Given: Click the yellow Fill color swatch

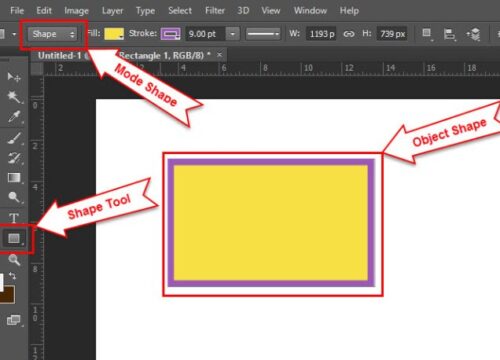Looking at the screenshot, I should coord(114,34).
